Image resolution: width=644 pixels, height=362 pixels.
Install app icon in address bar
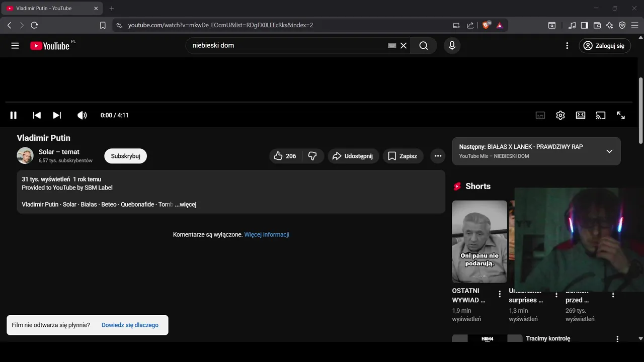pos(456,25)
